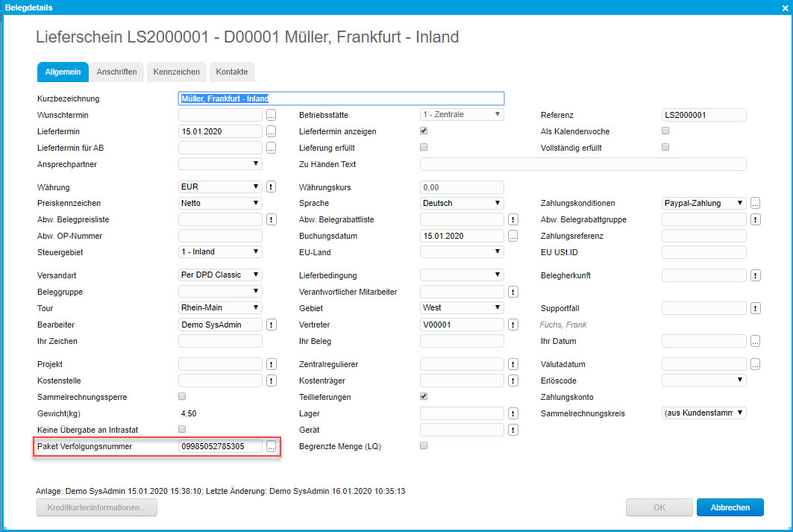
Task: Open the Kontakte tab
Action: tap(232, 72)
